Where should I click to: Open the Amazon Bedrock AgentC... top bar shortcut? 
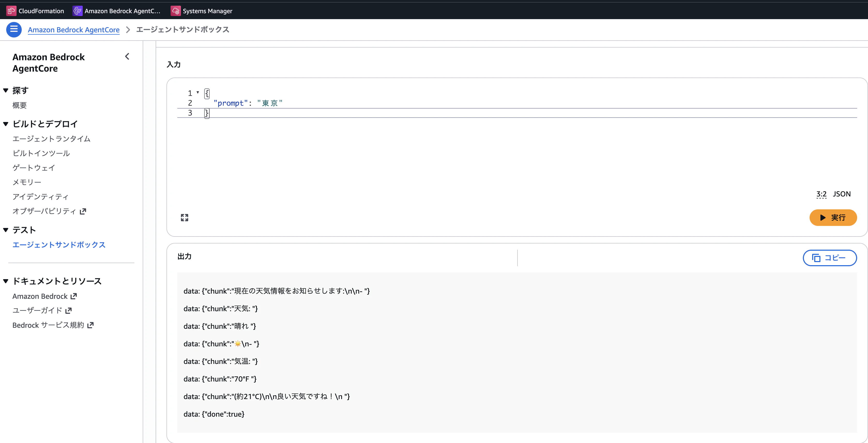(x=117, y=11)
